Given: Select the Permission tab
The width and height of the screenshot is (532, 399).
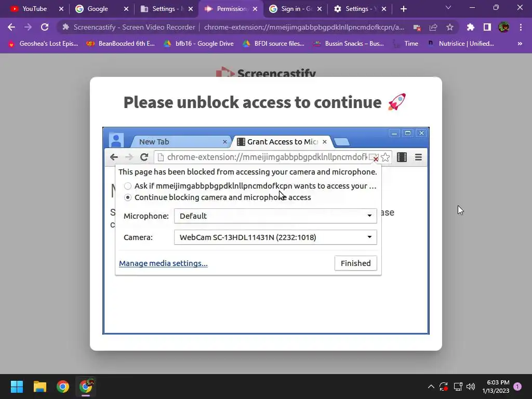Looking at the screenshot, I should tap(232, 9).
